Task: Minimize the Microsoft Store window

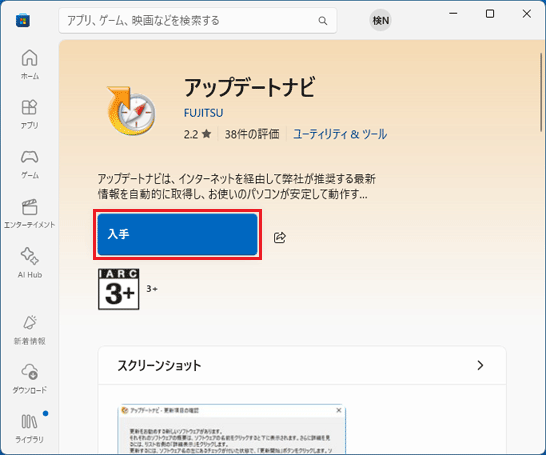Action: pos(453,14)
